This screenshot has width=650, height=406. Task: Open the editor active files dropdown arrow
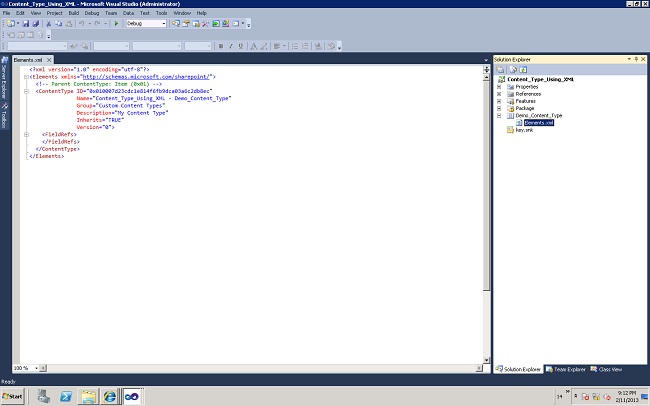(486, 60)
